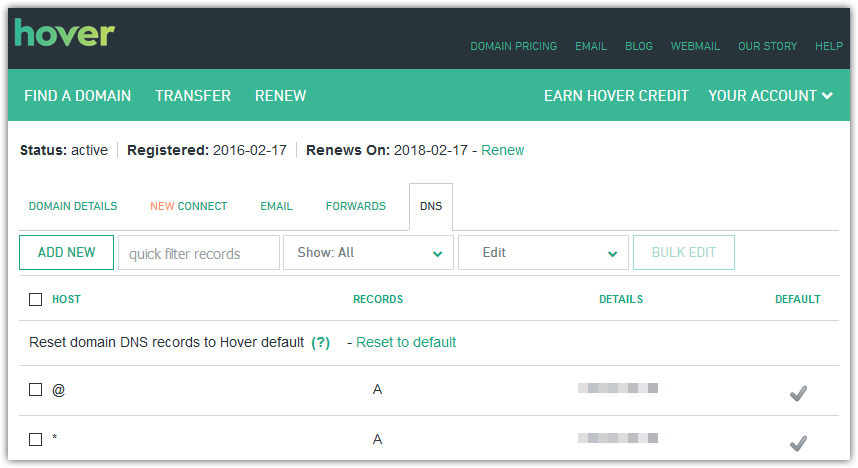858x468 pixels.
Task: Click the default checkmark in the * row
Action: click(x=798, y=442)
